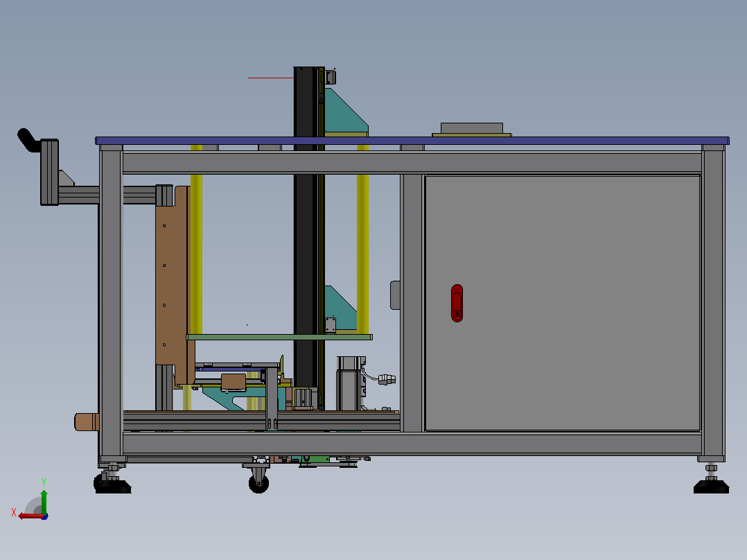The height and width of the screenshot is (560, 747).
Task: Pick the blue tabletop plate
Action: point(412,141)
